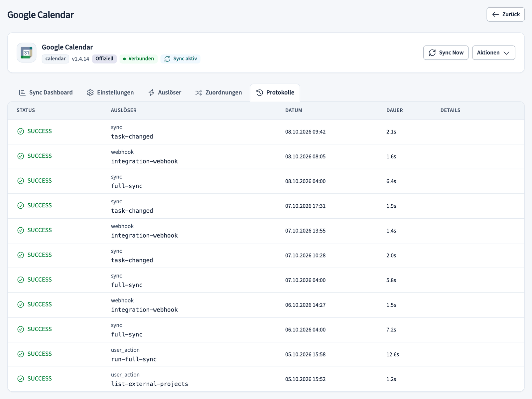
Task: Click date 05.10.2026 15:58
Action: coord(305,354)
